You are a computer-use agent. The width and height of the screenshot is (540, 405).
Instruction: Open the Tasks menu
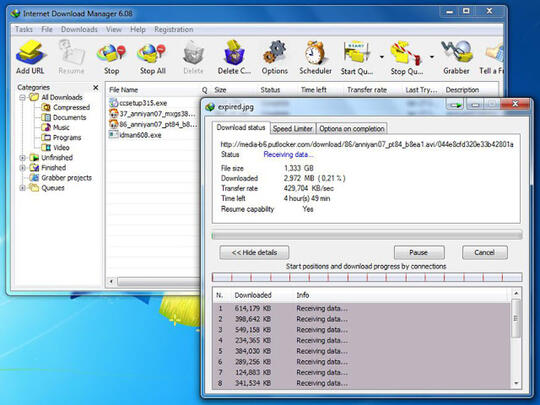click(x=24, y=29)
